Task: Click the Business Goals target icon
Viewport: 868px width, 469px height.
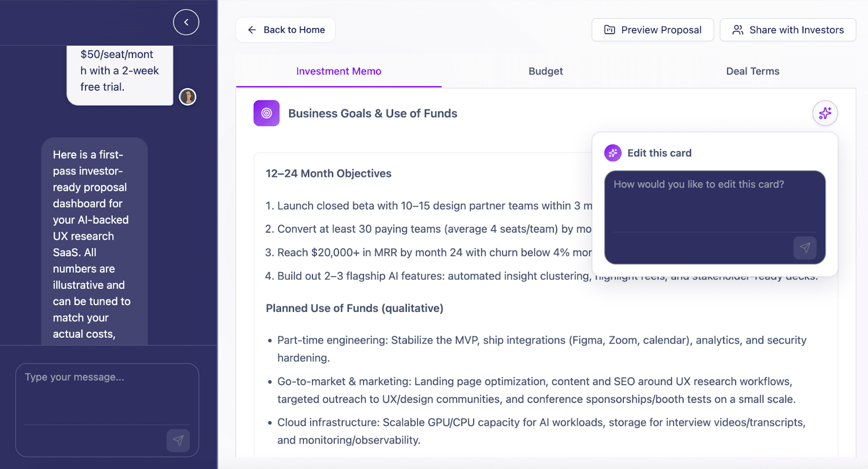Action: coord(266,113)
